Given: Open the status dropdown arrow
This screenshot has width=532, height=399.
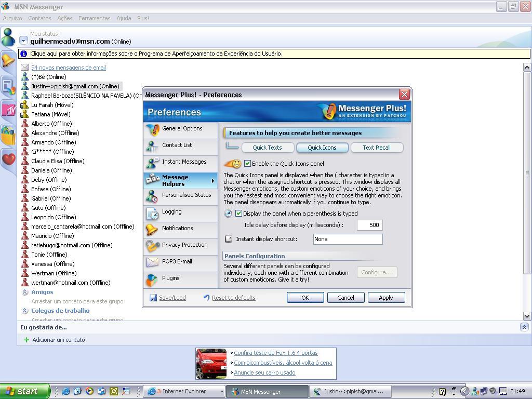Looking at the screenshot, I should (23, 41).
